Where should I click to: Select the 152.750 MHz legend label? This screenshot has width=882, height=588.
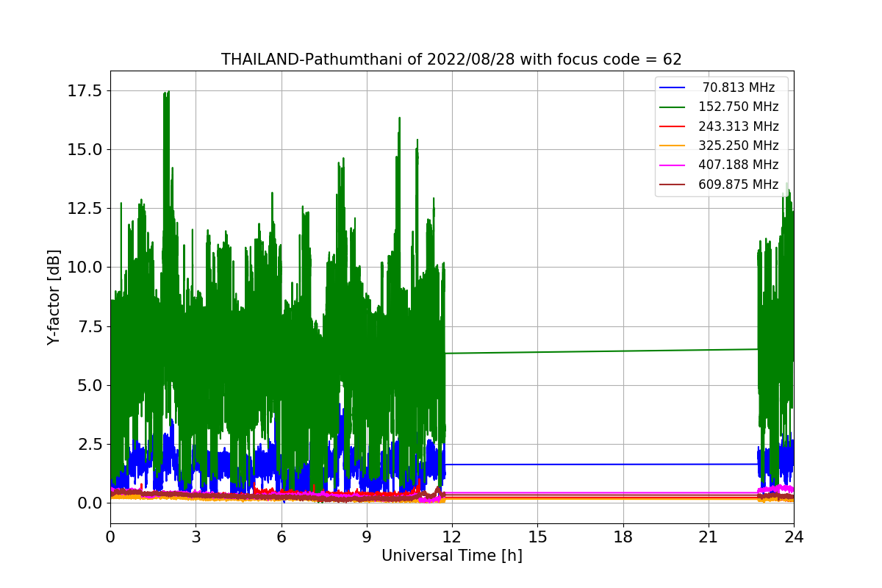coord(739,107)
